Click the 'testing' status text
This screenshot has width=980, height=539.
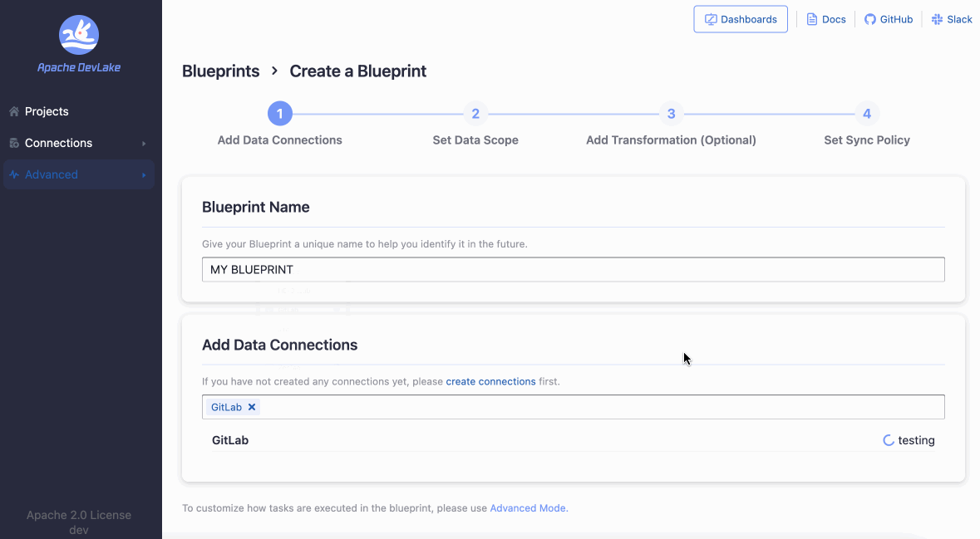click(916, 440)
